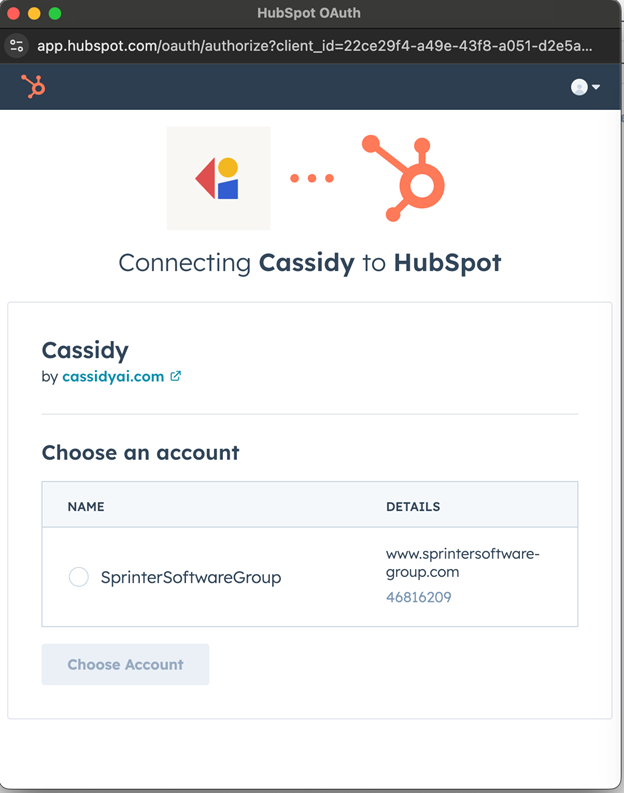This screenshot has height=793, width=624.
Task: Click the HubSpot sprocket logo in header
Action: [x=33, y=86]
